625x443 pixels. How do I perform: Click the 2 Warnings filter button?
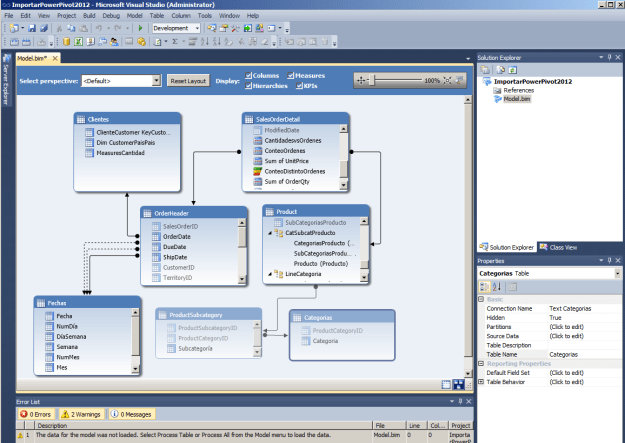click(80, 413)
